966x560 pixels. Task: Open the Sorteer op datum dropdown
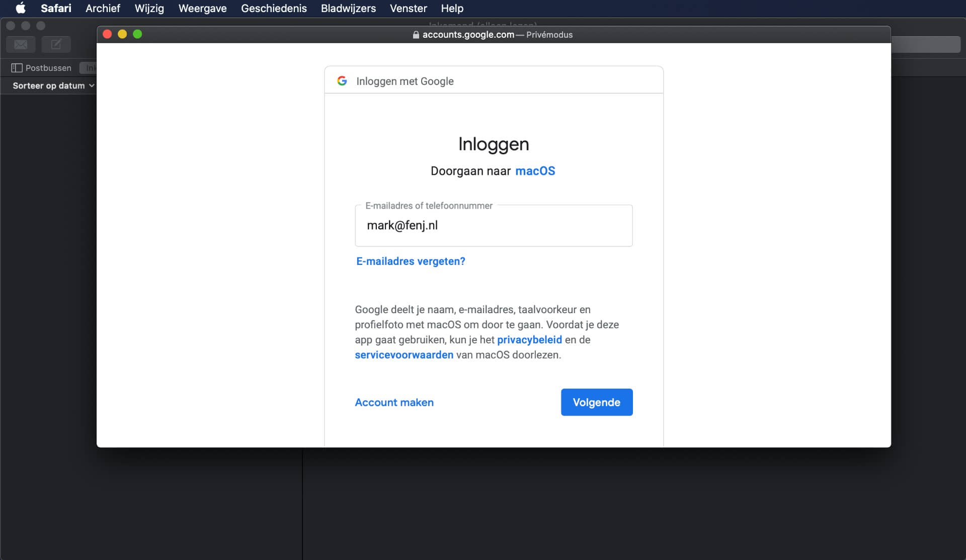point(53,86)
